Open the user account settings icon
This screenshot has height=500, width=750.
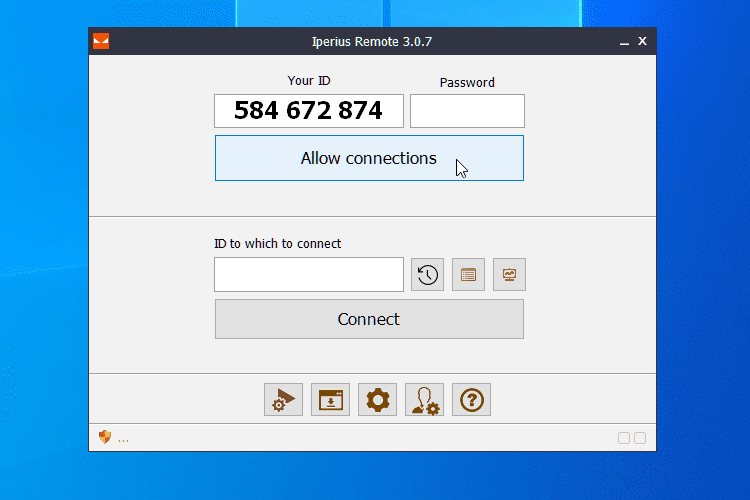click(424, 400)
